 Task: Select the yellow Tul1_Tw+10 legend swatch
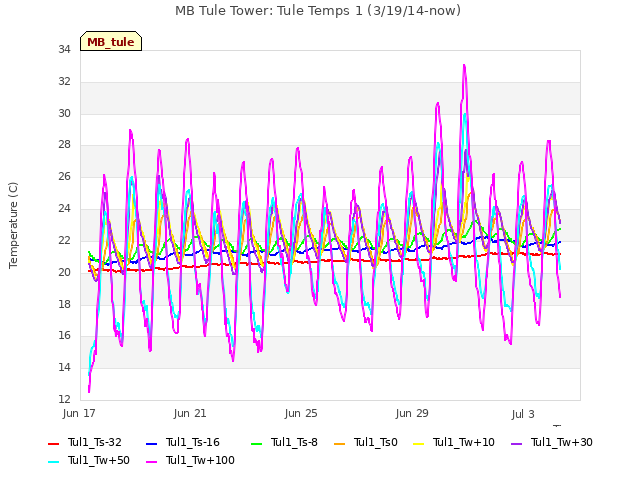[419, 444]
